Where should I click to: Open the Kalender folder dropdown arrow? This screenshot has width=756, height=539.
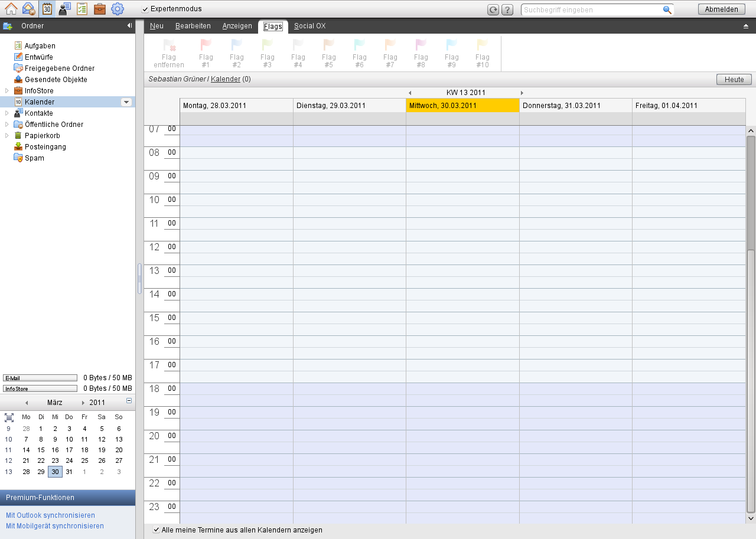coord(126,102)
